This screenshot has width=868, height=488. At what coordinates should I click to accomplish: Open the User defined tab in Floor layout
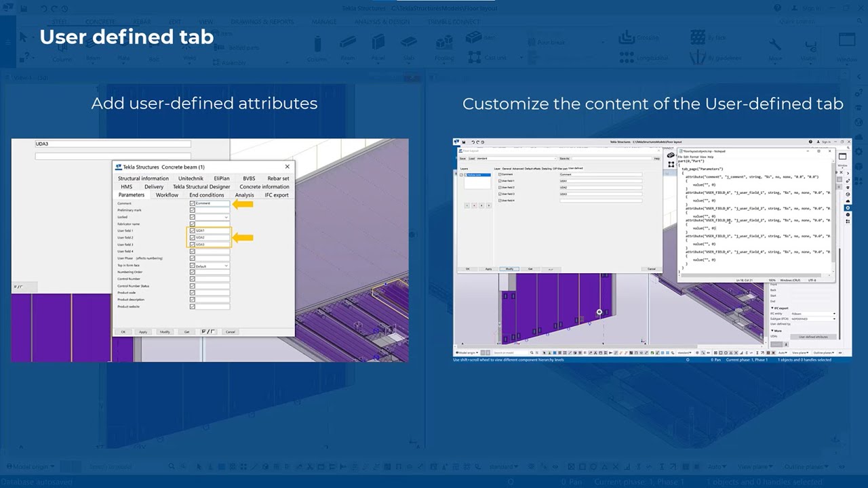pyautogui.click(x=575, y=168)
